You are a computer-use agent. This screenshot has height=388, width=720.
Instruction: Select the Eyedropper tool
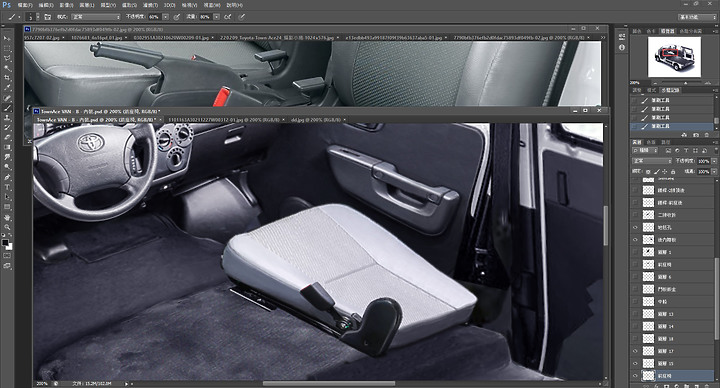click(x=7, y=88)
